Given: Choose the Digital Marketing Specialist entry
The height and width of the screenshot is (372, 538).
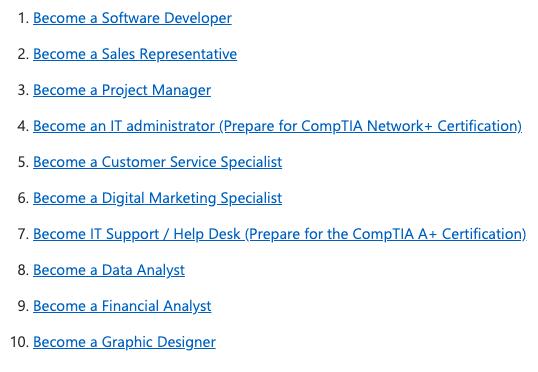Looking at the screenshot, I should [157, 198].
